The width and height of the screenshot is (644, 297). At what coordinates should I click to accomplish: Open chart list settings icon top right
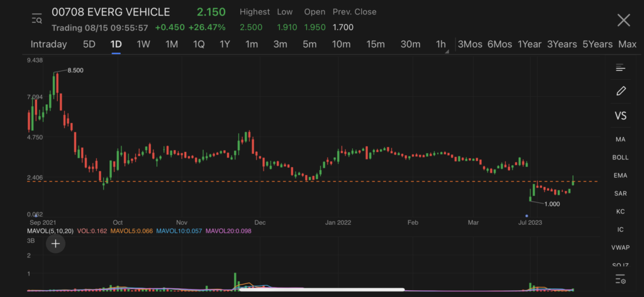(620, 68)
